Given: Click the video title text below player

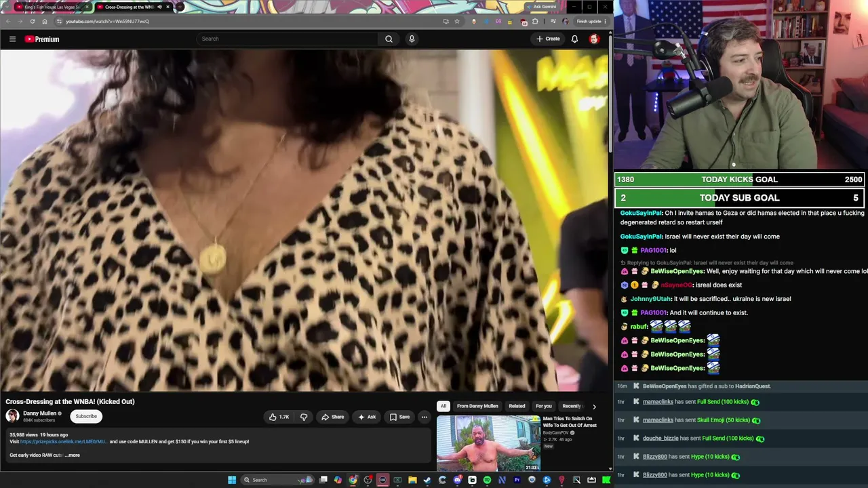Looking at the screenshot, I should [70, 402].
